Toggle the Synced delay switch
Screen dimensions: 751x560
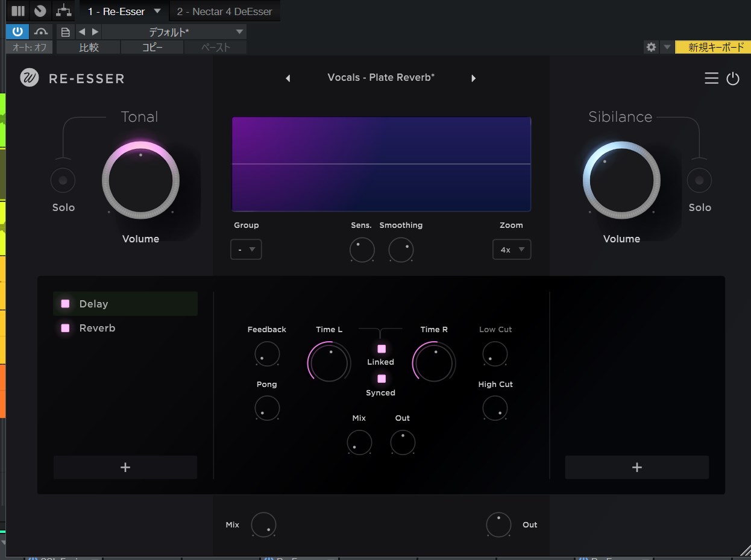381,379
